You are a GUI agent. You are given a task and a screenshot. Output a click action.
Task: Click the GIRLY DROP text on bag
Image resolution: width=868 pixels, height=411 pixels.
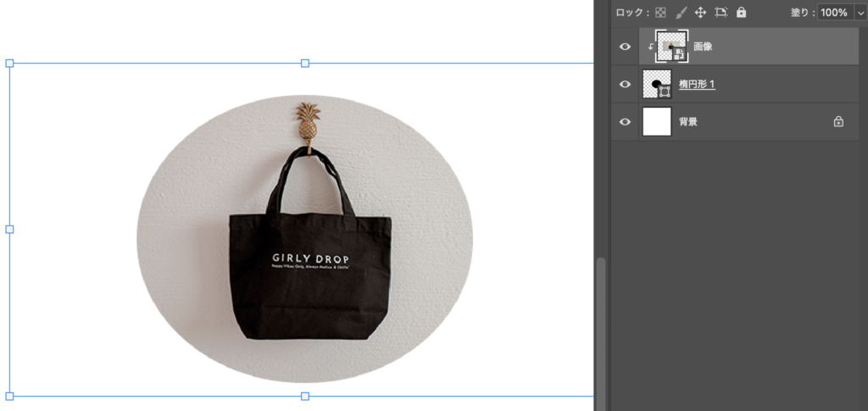click(310, 258)
